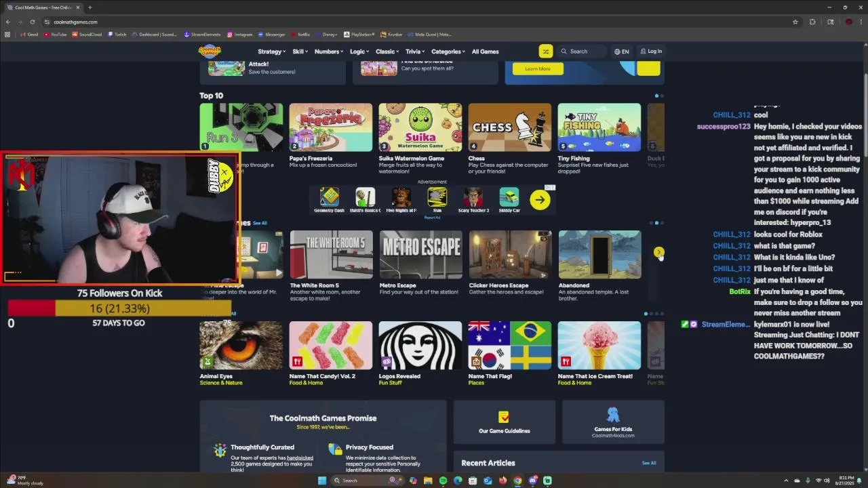Click the Learn More yellow button
Image resolution: width=868 pixels, height=488 pixels.
click(538, 68)
